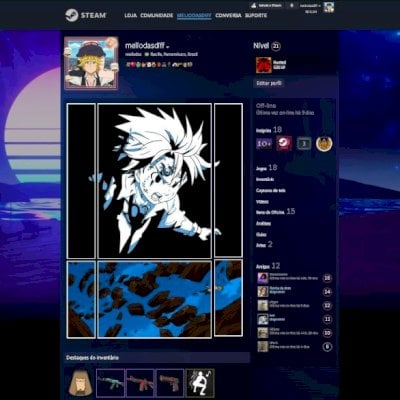Open the Amigos 12 friends list
This screenshot has height=400, width=400.
click(268, 266)
